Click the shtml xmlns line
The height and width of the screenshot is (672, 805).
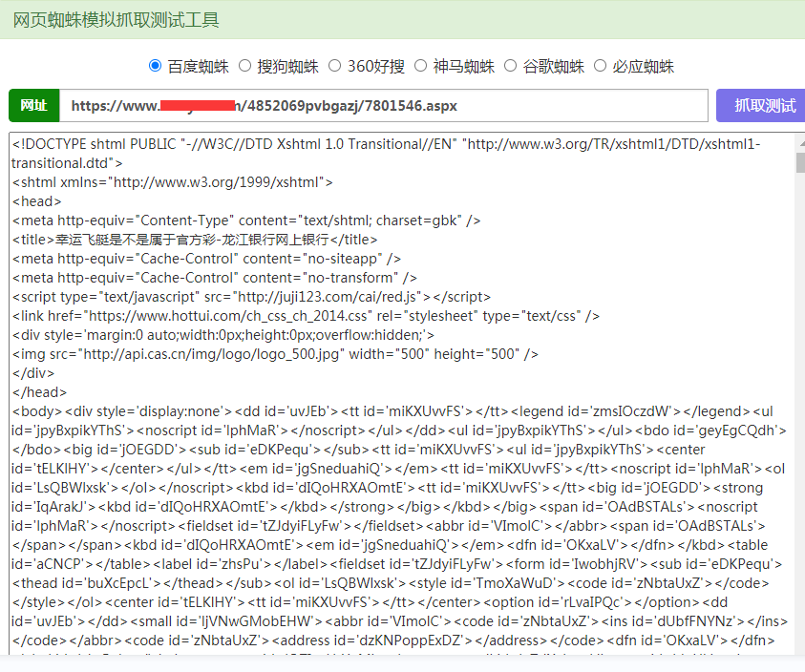point(173,182)
